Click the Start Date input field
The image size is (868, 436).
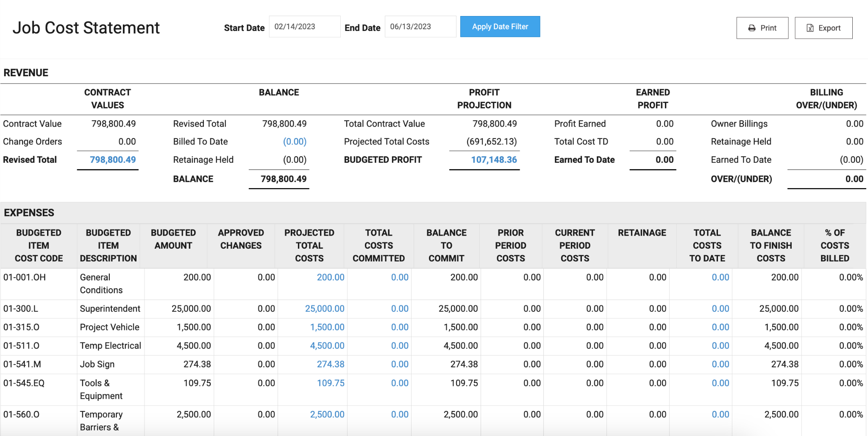coord(304,27)
